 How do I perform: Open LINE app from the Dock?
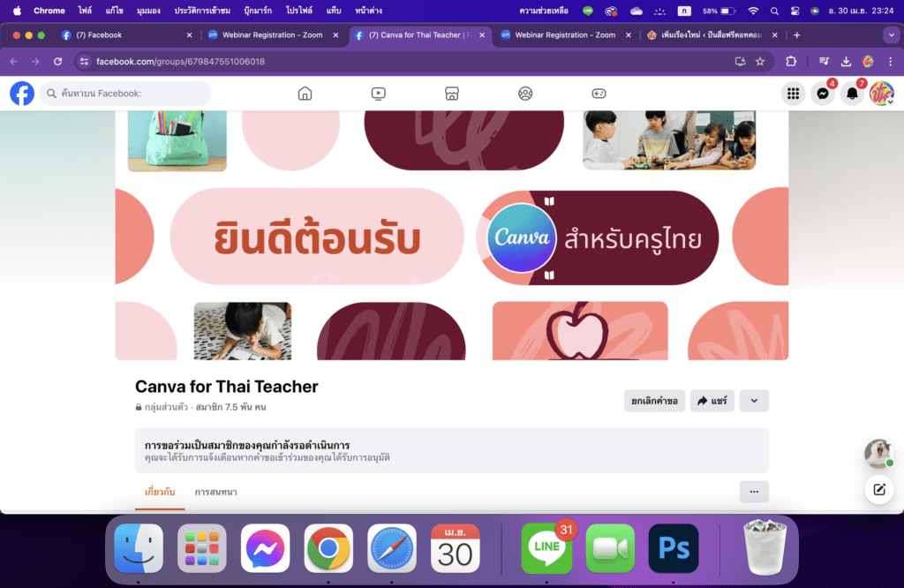click(x=546, y=548)
